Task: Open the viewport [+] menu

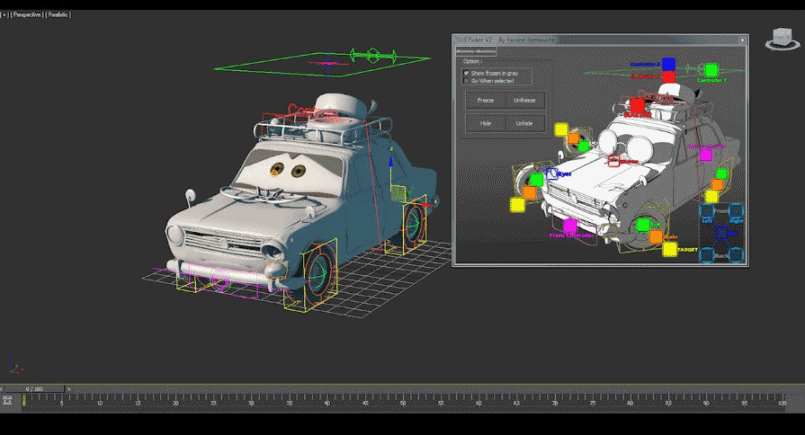Action: tap(5, 15)
